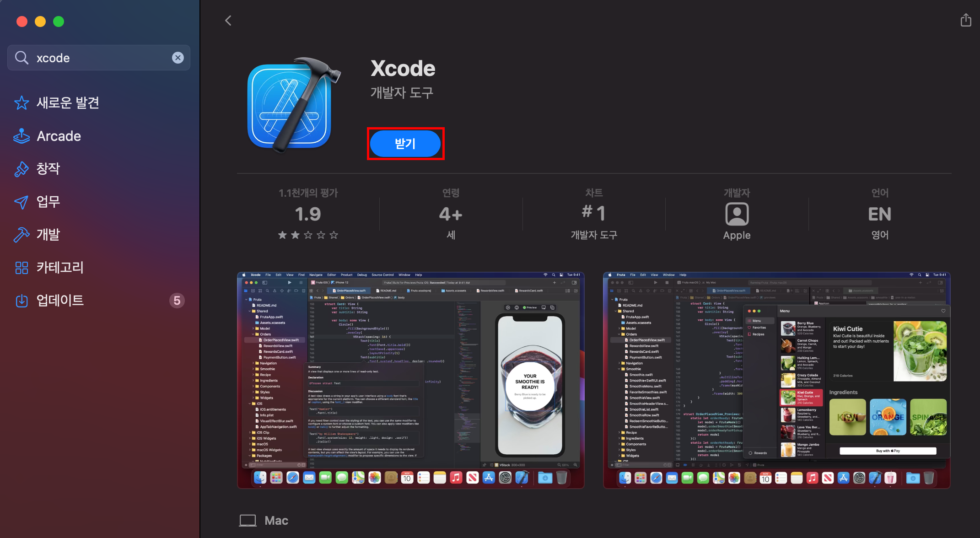Open 카테고리 grid section

[x=49, y=267]
